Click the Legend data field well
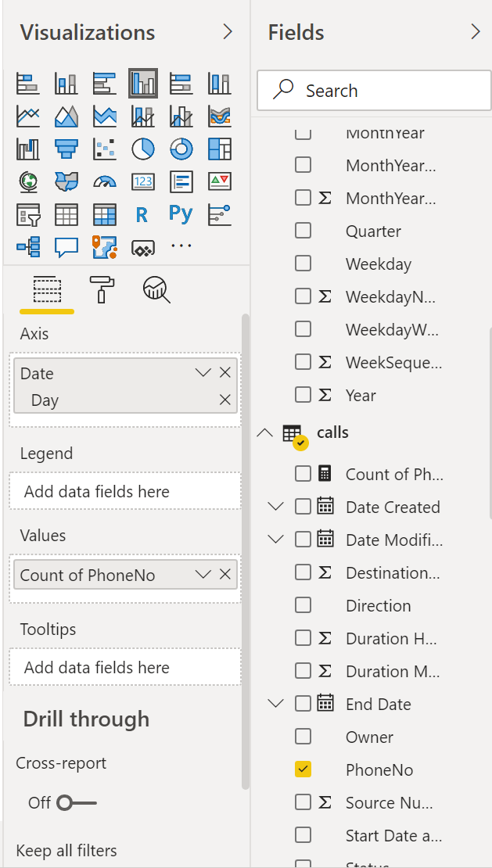This screenshot has width=492, height=868. (x=125, y=491)
